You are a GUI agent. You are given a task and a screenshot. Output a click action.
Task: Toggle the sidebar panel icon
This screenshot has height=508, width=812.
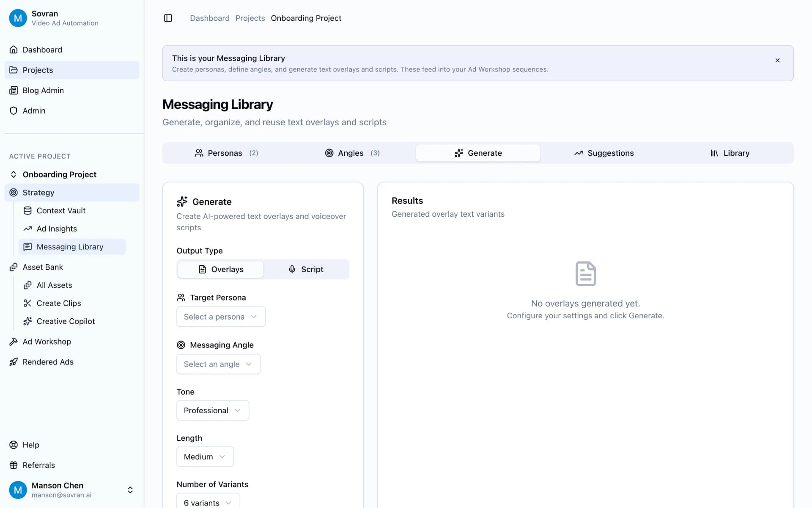click(x=168, y=18)
